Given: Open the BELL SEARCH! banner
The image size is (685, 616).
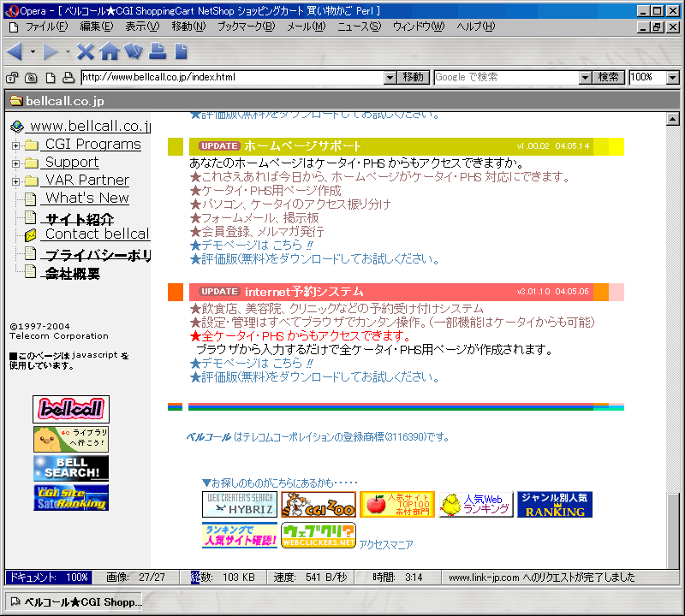Looking at the screenshot, I should 71,469.
